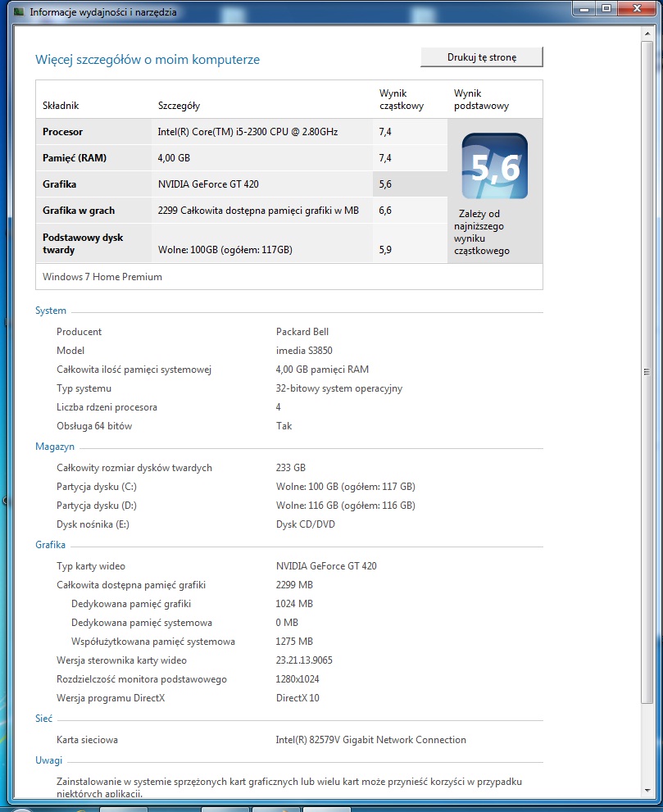The image size is (663, 812).
Task: Click the 'Uwagi' section heading
Action: 48,760
